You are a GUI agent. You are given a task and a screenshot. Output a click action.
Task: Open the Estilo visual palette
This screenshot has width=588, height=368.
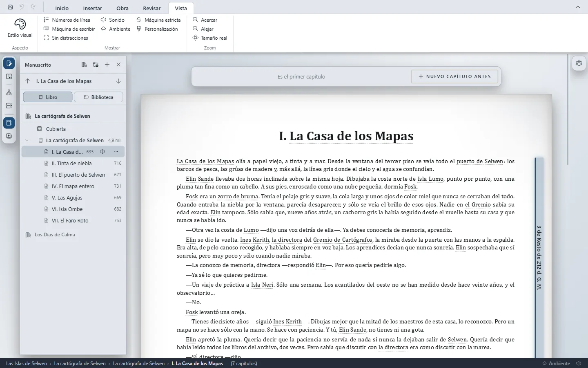point(20,28)
